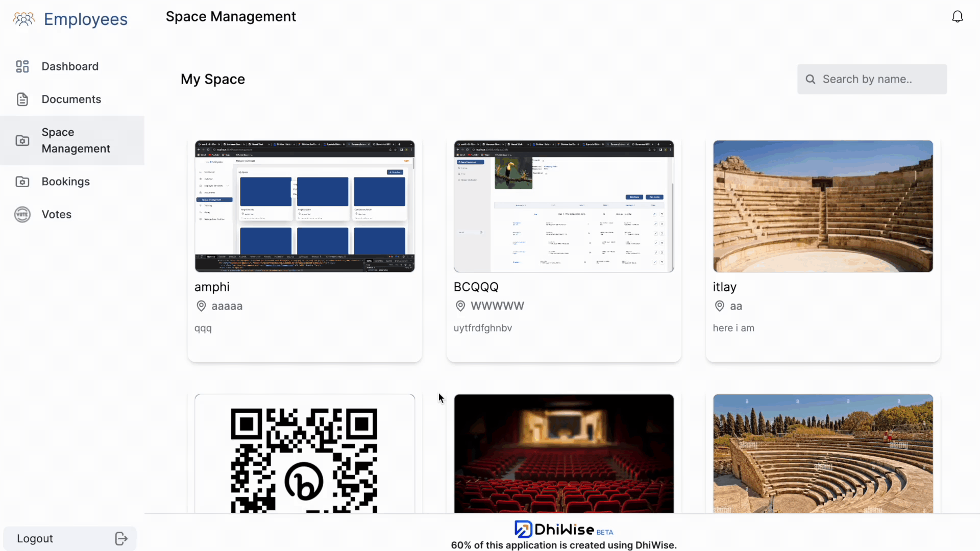Click the Space Management sidebar icon

pos(21,140)
